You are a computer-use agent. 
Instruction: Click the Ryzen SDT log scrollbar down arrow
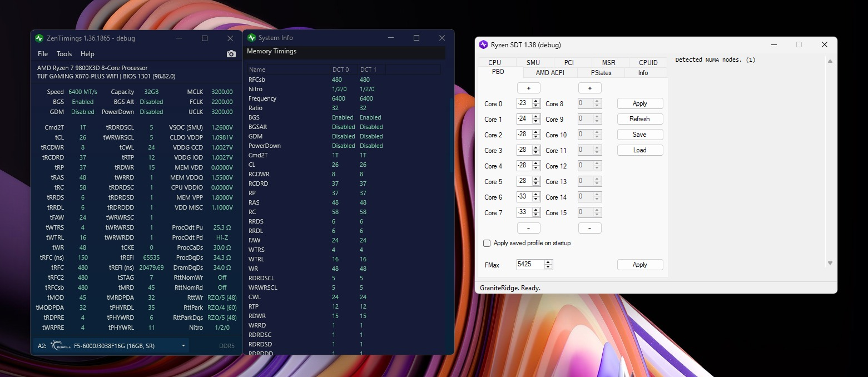830,263
